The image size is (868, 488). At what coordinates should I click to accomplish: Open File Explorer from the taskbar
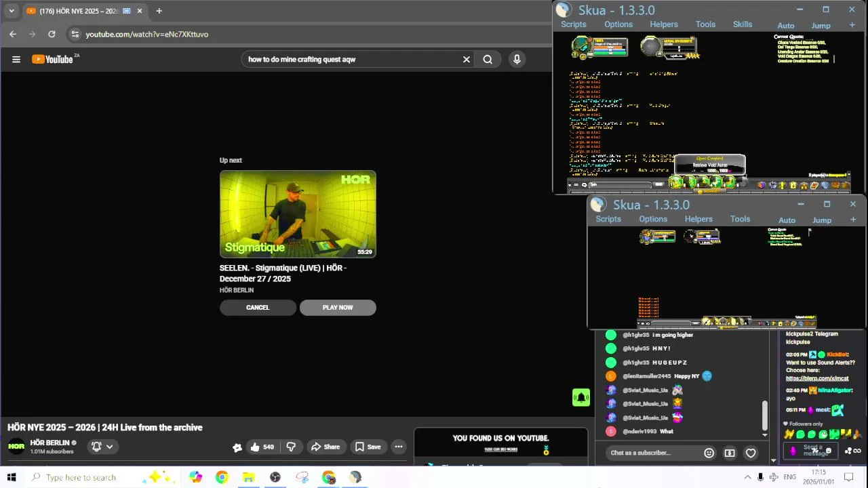(248, 477)
